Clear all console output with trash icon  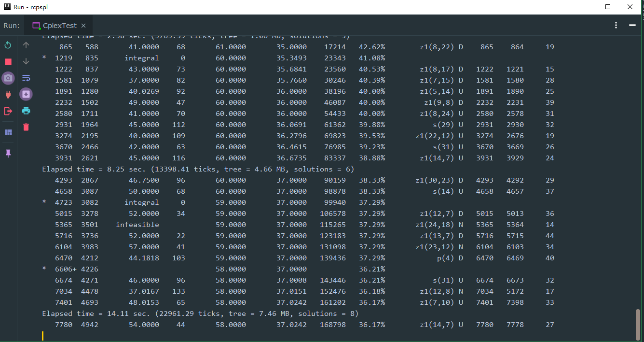(26, 127)
